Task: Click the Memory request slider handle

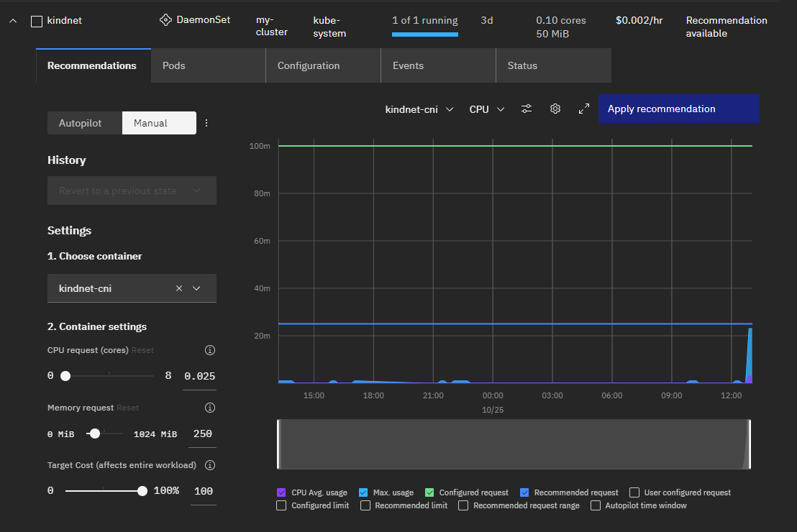Action: [x=94, y=434]
